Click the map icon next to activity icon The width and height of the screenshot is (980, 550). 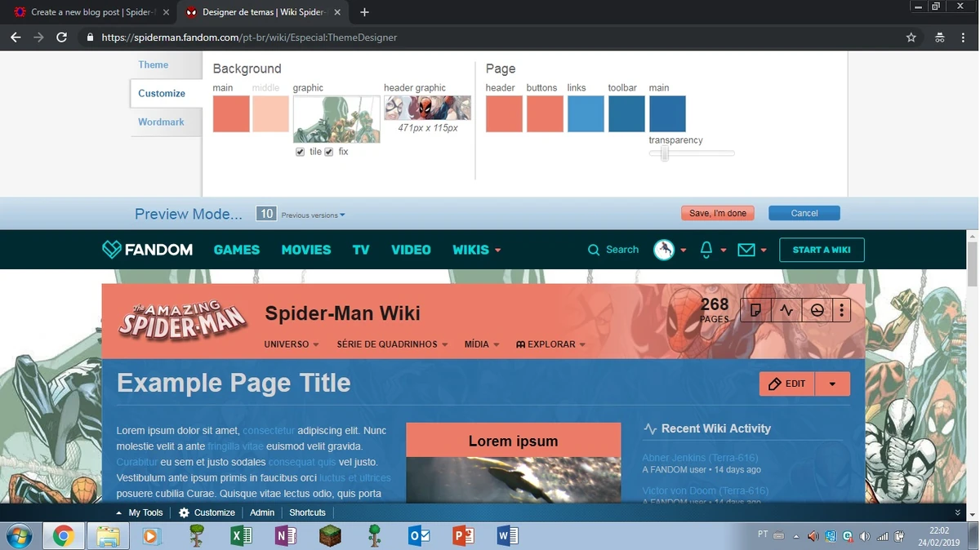tap(816, 310)
